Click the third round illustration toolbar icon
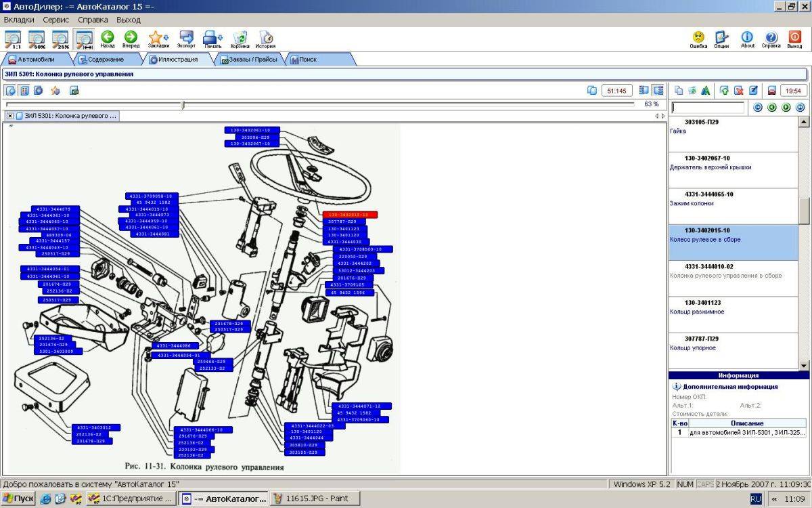 click(x=39, y=90)
